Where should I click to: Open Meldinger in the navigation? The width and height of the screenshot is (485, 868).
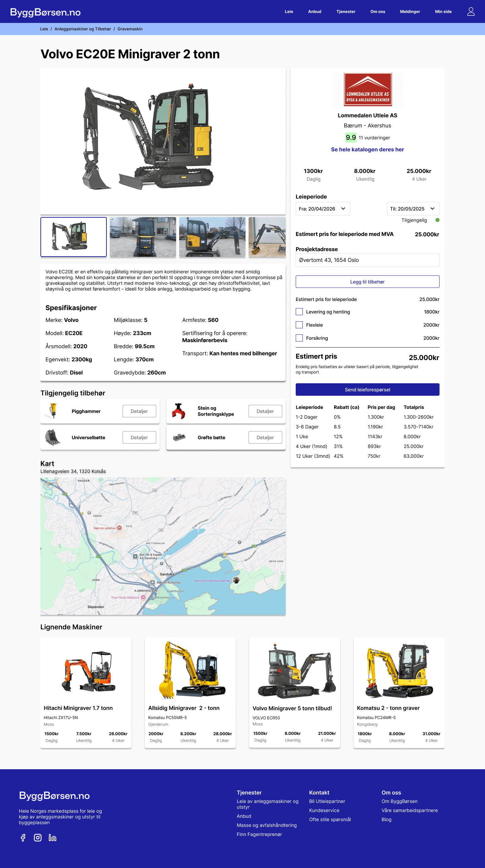[410, 11]
